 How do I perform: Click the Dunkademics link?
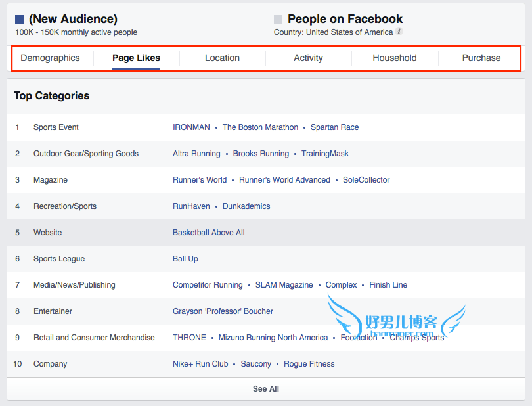[246, 206]
